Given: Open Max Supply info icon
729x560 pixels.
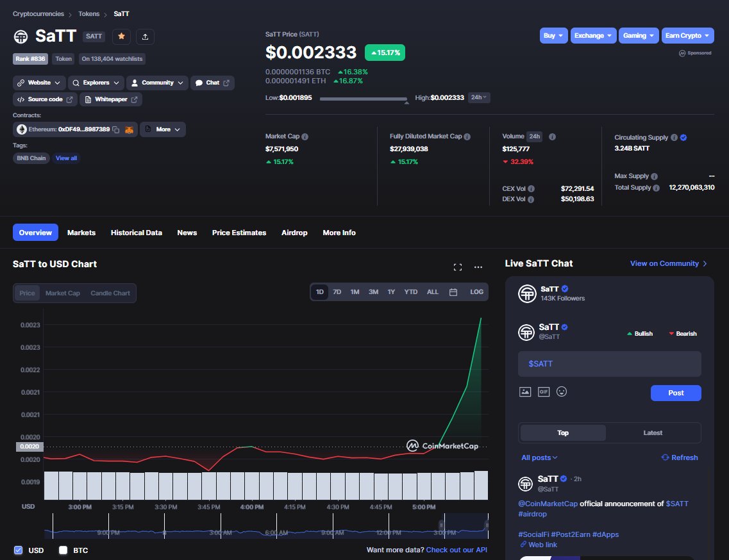Looking at the screenshot, I should 654,177.
